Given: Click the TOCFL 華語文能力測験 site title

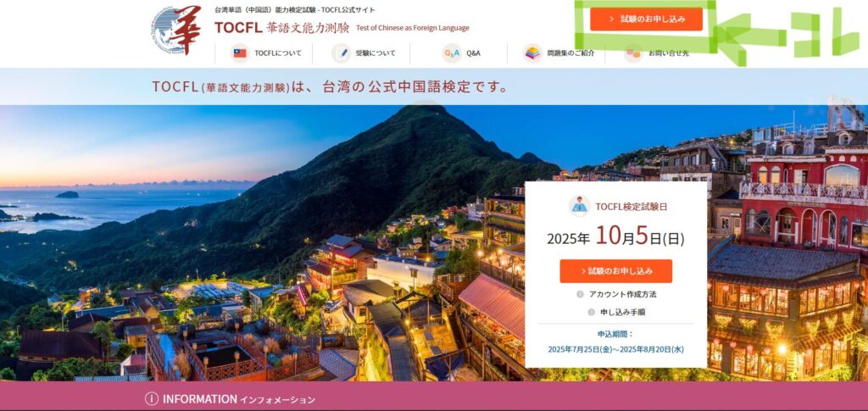Looking at the screenshot, I should tap(281, 28).
